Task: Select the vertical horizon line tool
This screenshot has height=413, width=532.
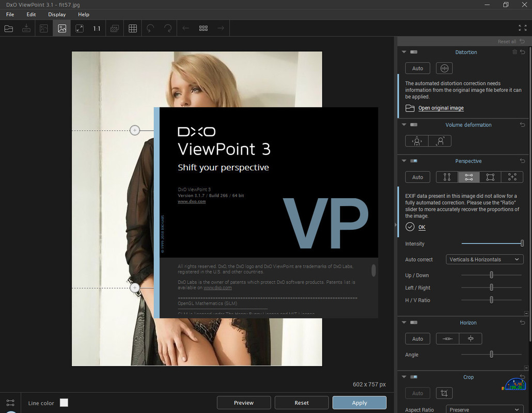Action: pyautogui.click(x=471, y=339)
